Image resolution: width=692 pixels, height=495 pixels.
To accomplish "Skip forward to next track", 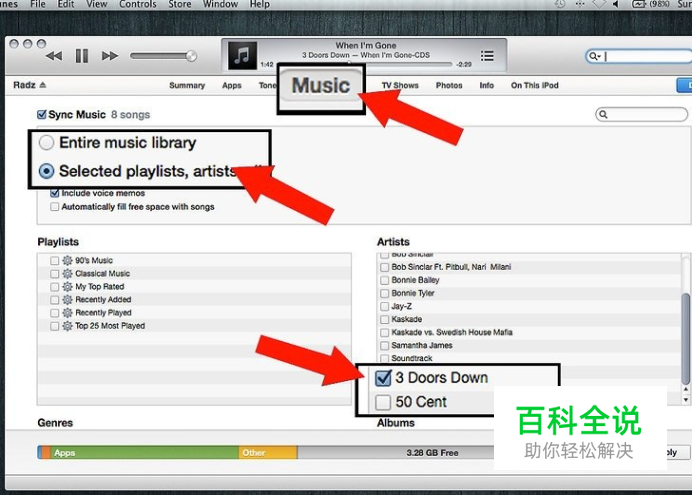I will (110, 56).
